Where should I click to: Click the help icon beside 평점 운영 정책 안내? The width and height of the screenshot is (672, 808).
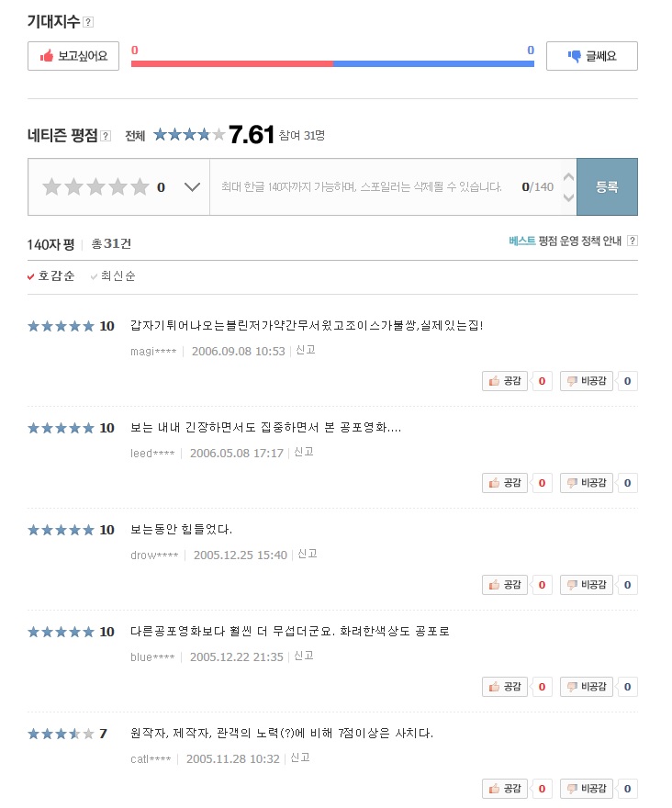click(x=632, y=241)
